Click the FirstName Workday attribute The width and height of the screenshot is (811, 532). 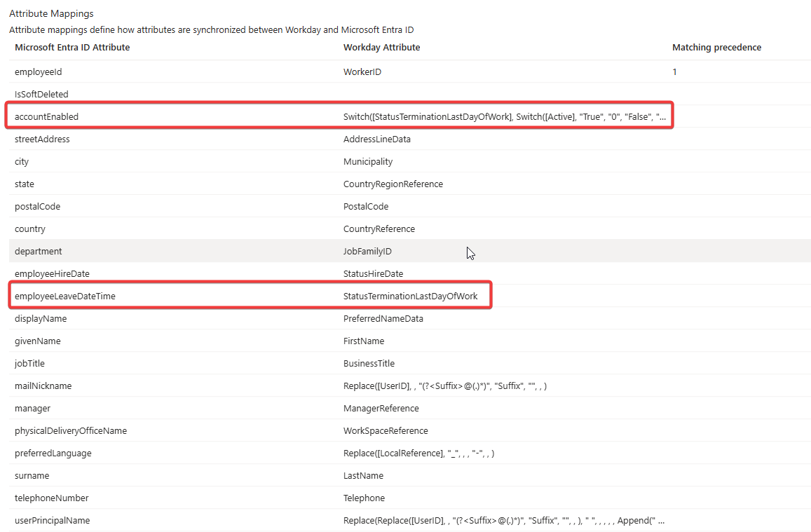[364, 341]
